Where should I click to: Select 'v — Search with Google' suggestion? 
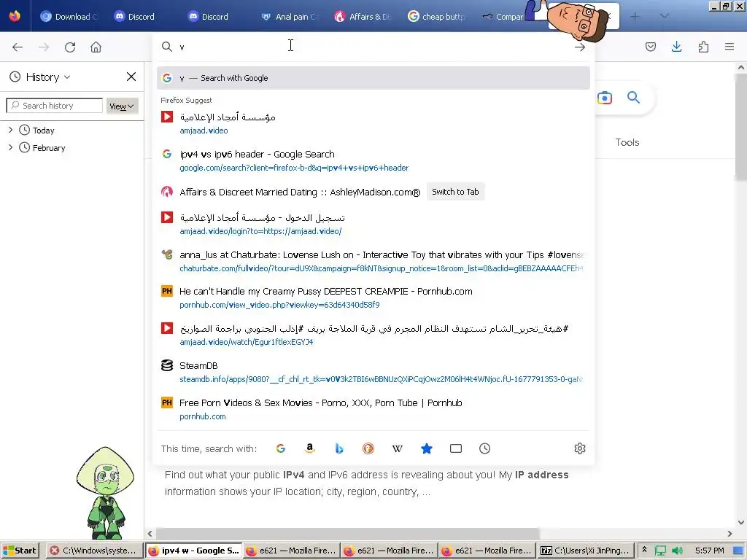373,78
